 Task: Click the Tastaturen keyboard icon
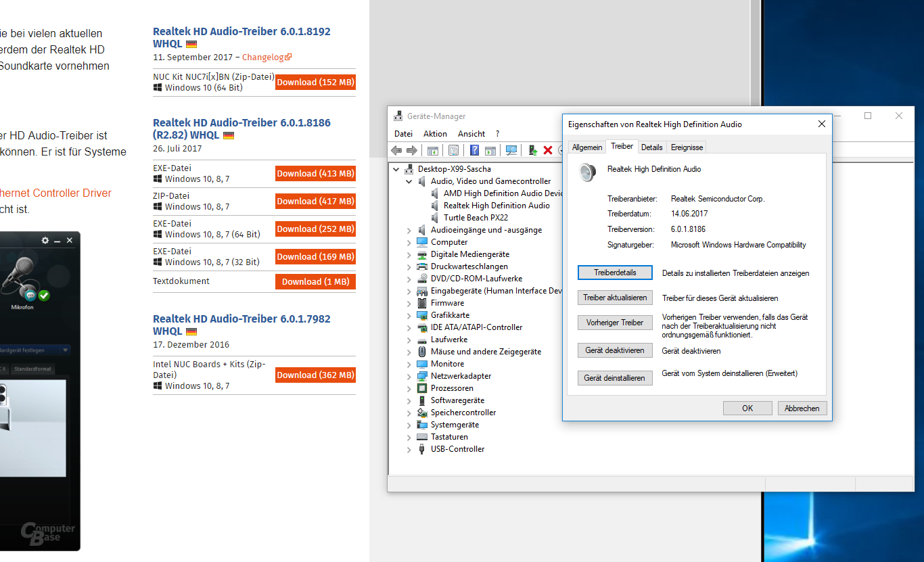[x=422, y=437]
